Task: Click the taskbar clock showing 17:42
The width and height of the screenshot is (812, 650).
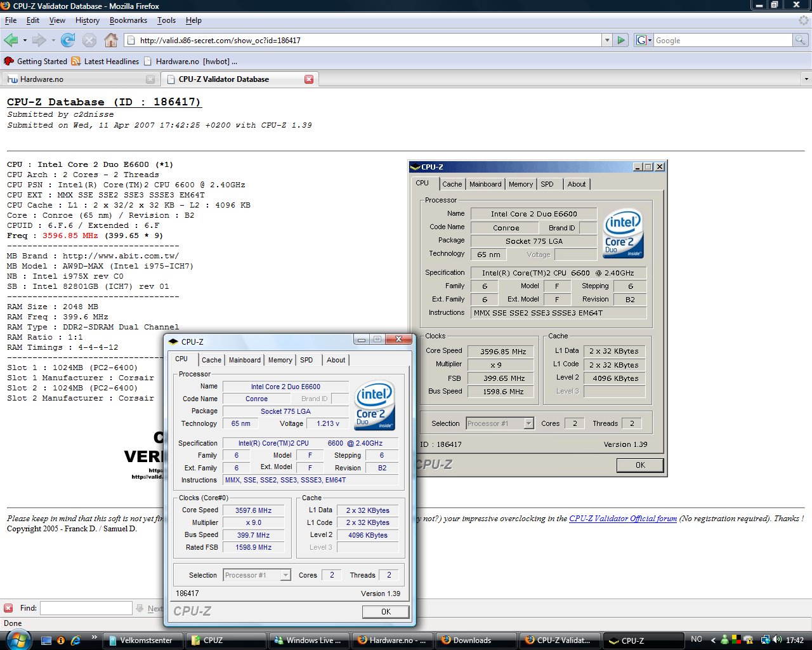Action: [795, 640]
